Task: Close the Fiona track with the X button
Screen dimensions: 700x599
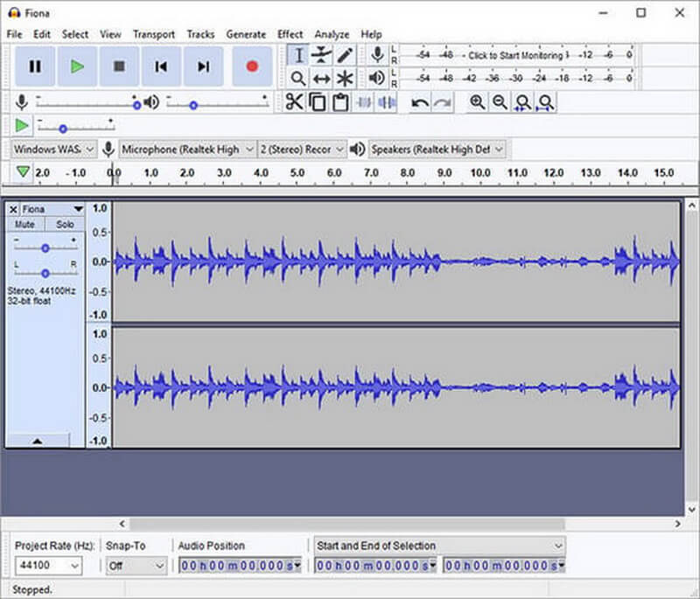Action: coord(13,209)
